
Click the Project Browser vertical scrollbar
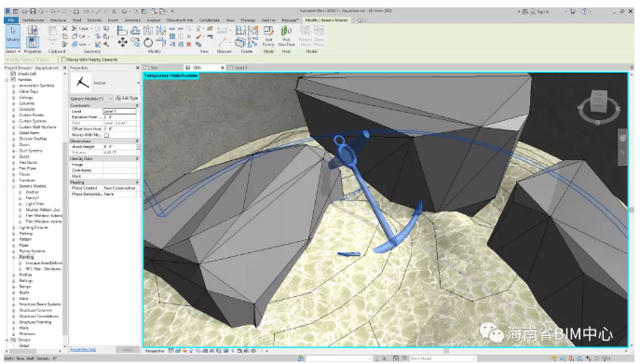(x=64, y=237)
